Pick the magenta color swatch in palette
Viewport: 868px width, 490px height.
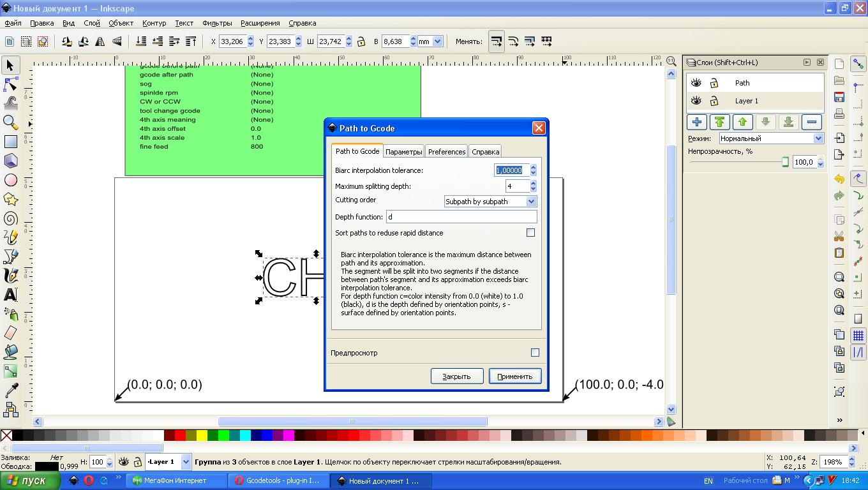pos(288,436)
